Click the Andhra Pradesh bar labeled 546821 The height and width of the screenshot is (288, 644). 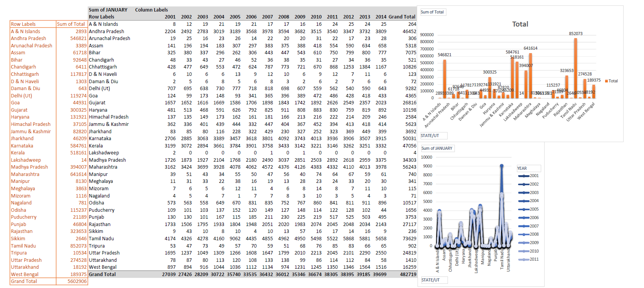(x=444, y=79)
